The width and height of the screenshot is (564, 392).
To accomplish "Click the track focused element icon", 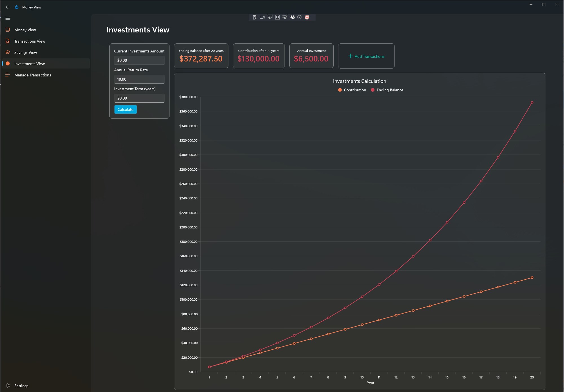I will pos(285,17).
